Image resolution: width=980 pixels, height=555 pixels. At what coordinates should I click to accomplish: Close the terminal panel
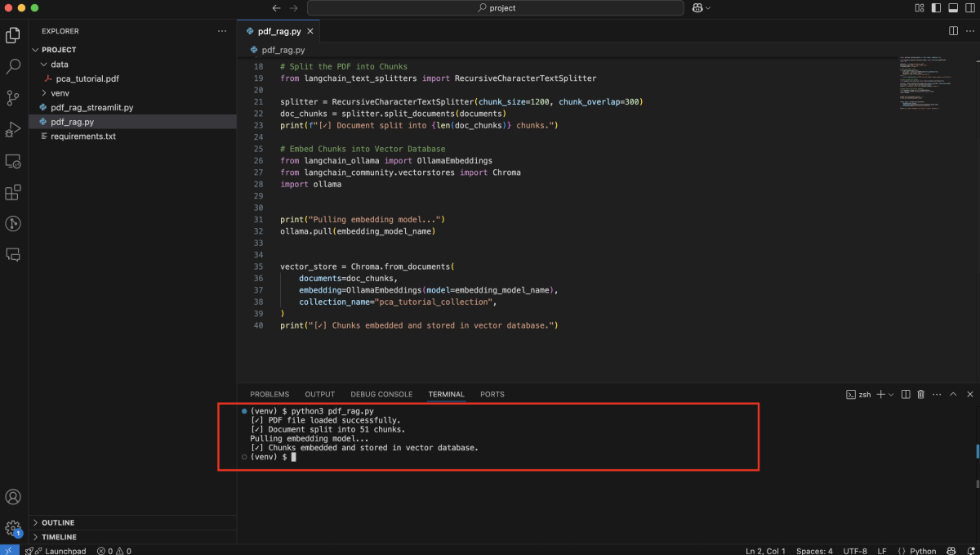click(969, 395)
